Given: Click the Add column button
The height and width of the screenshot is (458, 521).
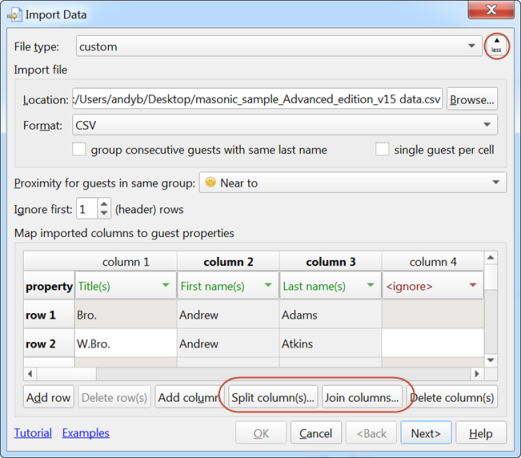Looking at the screenshot, I should [x=189, y=397].
